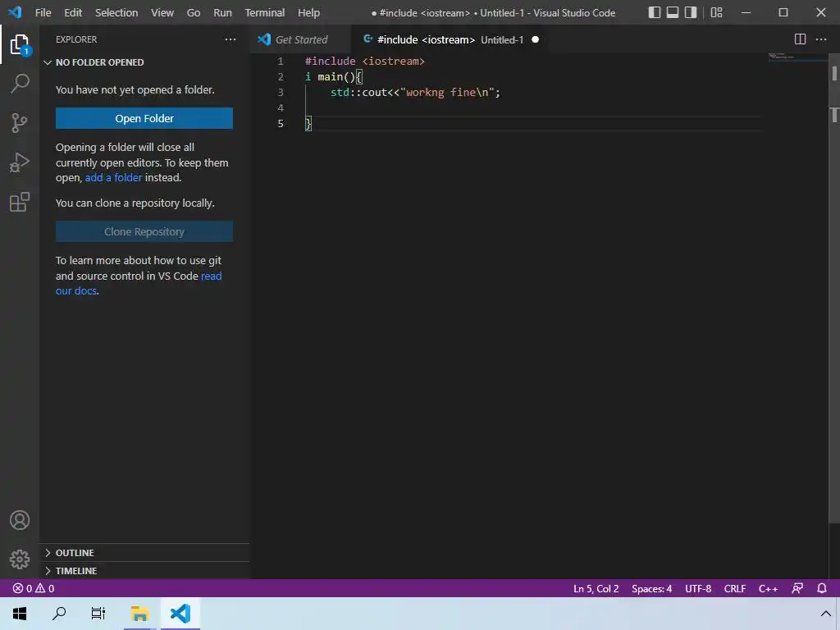The image size is (840, 630).
Task: Change indentation via Spaces: 4
Action: coord(651,588)
